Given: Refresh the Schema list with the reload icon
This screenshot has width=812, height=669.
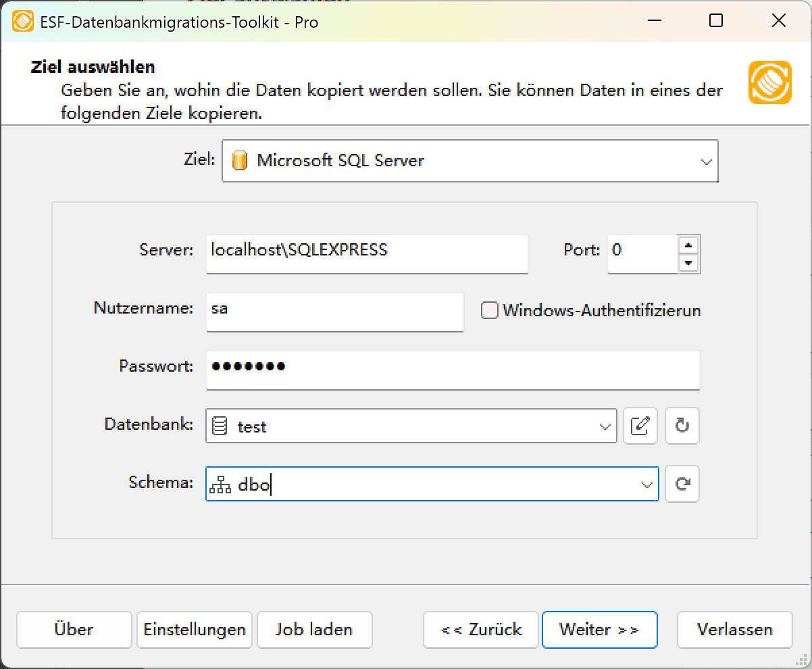Looking at the screenshot, I should [x=682, y=484].
